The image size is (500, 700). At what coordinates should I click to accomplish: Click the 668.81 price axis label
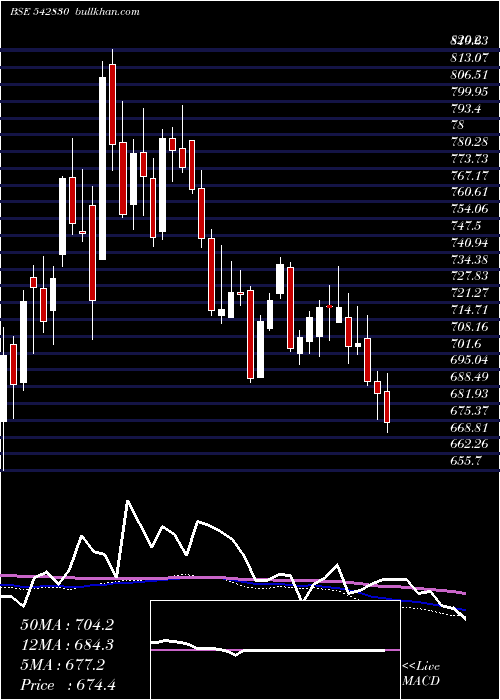(469, 428)
